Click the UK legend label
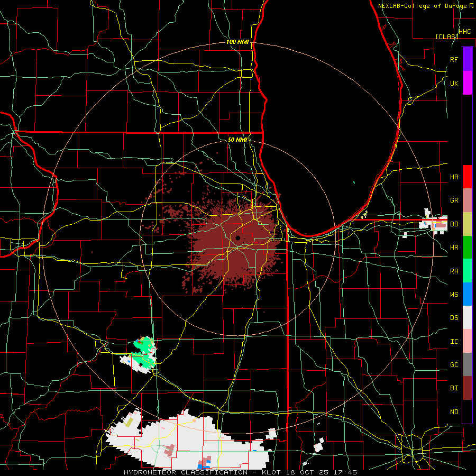The height and width of the screenshot is (476, 476). [454, 83]
